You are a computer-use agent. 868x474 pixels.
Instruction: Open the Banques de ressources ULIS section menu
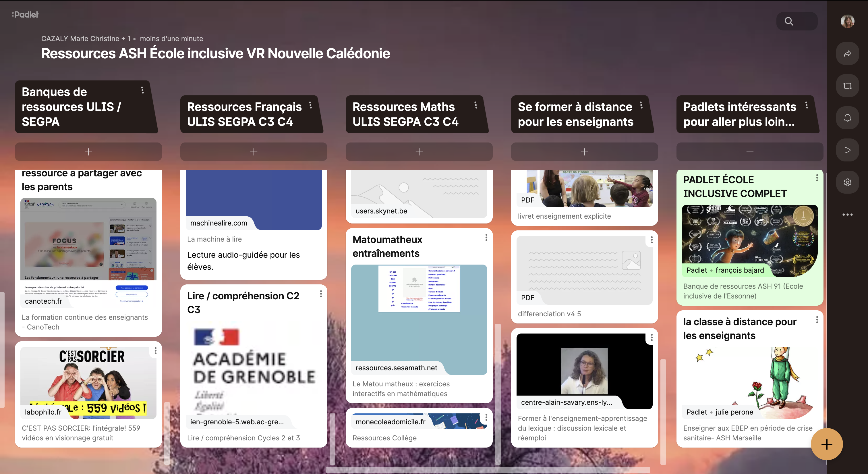pyautogui.click(x=142, y=90)
